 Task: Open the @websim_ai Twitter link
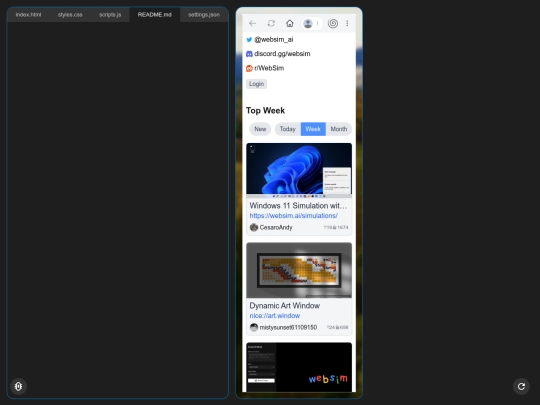coord(274,40)
